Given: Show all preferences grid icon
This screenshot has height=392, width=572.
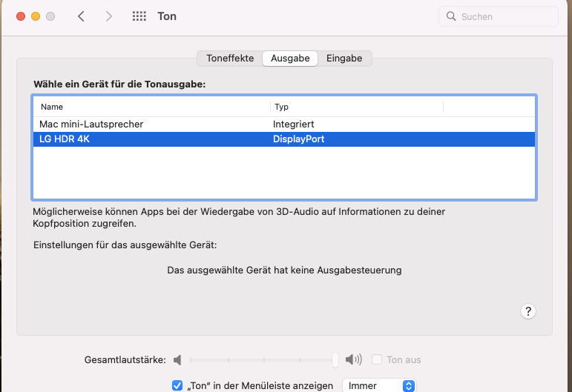Looking at the screenshot, I should click(x=139, y=16).
